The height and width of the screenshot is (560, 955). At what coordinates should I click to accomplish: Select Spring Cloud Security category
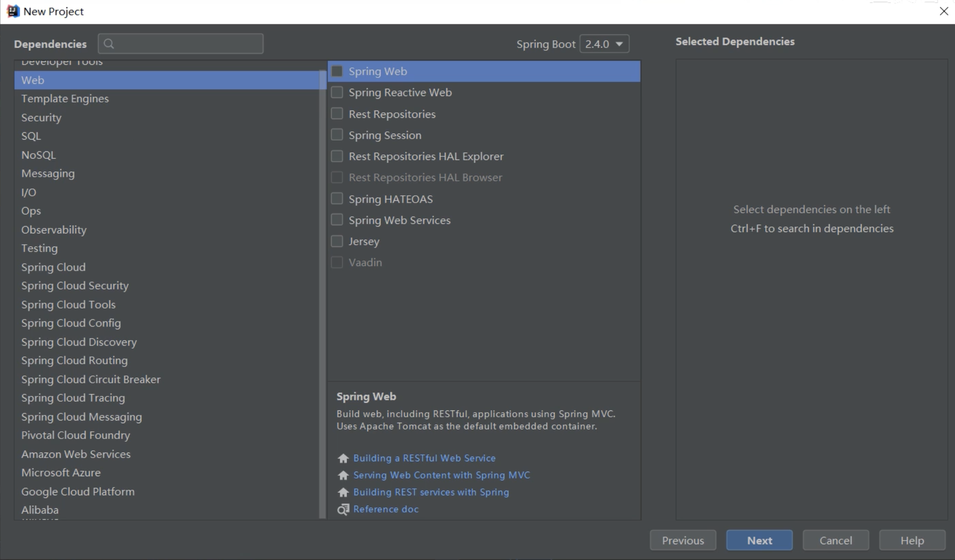(x=167, y=286)
